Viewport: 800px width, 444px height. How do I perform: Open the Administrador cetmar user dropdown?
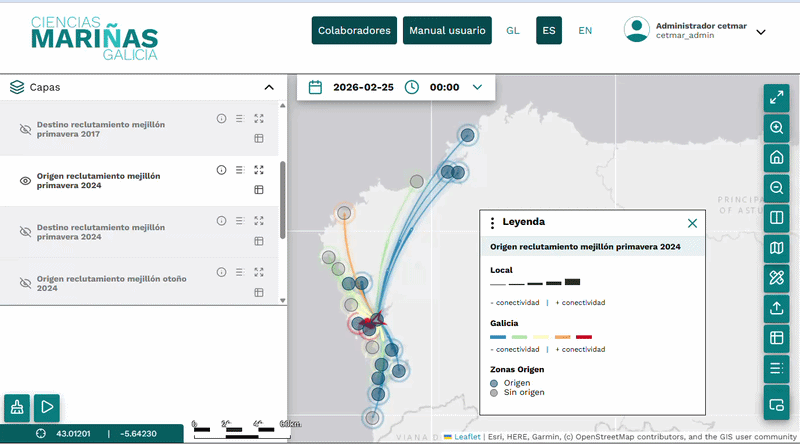coord(761,31)
